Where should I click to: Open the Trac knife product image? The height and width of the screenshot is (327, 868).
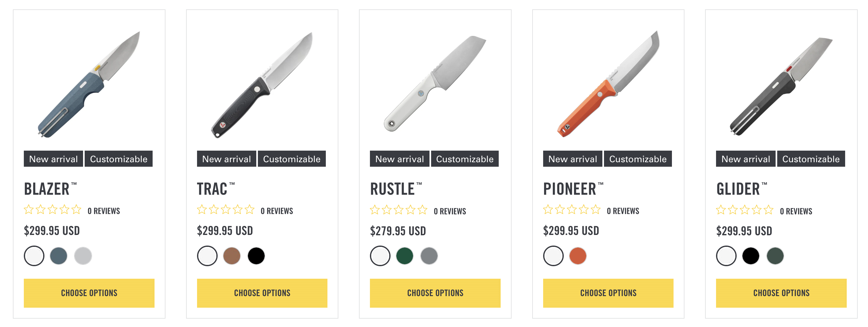point(262,84)
